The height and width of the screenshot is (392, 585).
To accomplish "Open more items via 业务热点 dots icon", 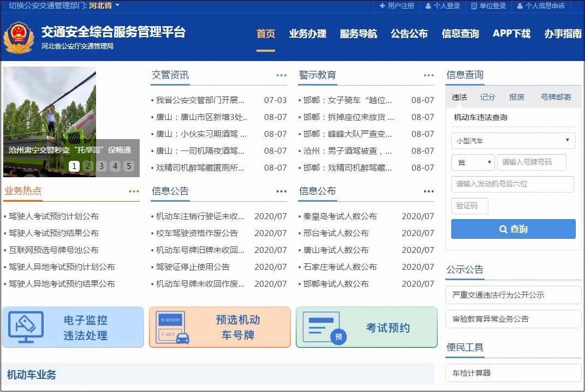I will [x=134, y=191].
